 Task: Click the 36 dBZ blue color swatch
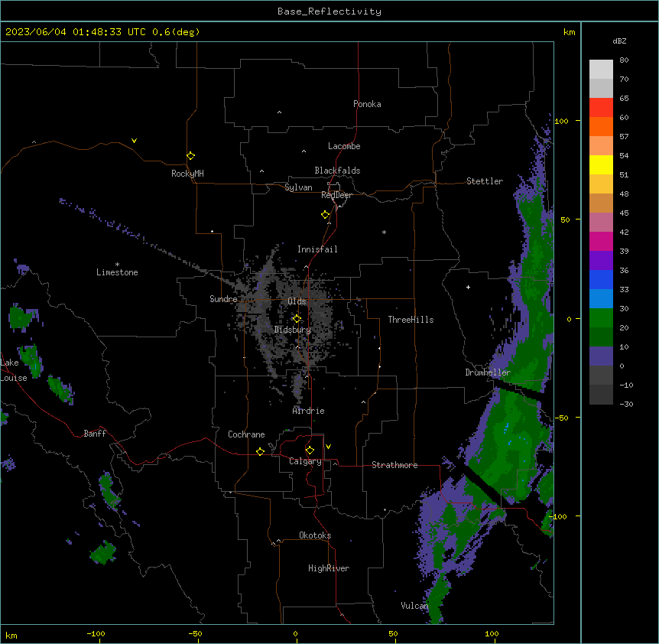pos(601,279)
